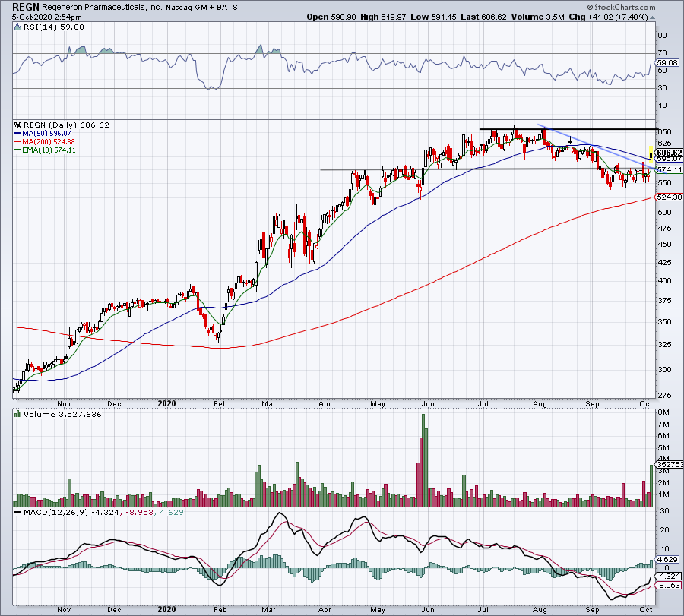Click the MA(200) 524.38 legend label
Viewport: 684px width, 616px height.
pos(49,142)
